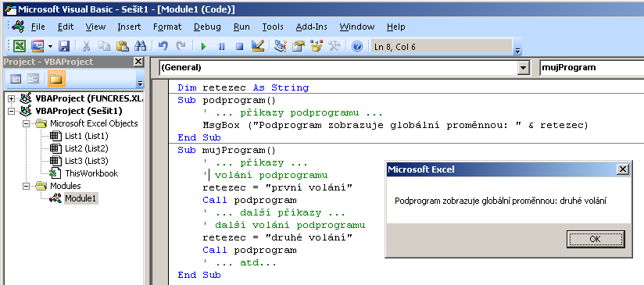The height and width of the screenshot is (285, 644).
Task: Click the Paste clipboard icon
Action: [x=123, y=46]
